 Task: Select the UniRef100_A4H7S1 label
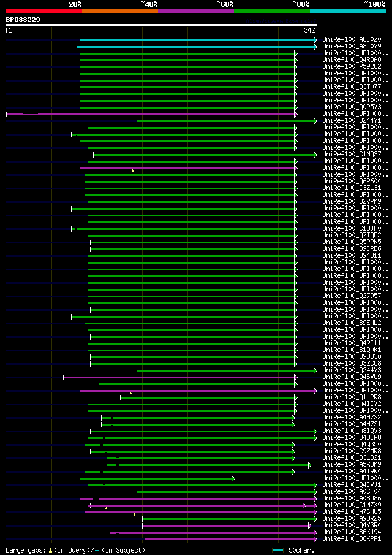point(352,424)
